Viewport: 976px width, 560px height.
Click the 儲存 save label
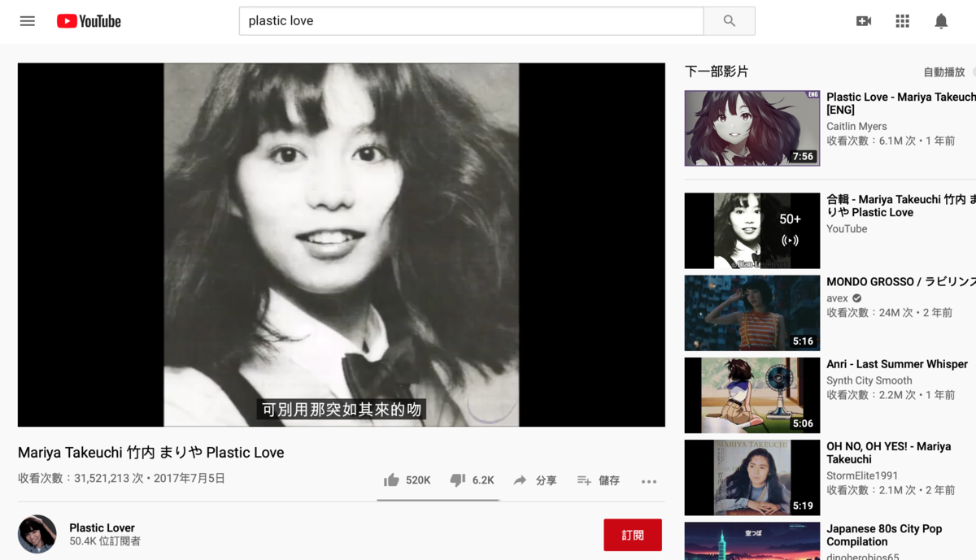point(609,480)
